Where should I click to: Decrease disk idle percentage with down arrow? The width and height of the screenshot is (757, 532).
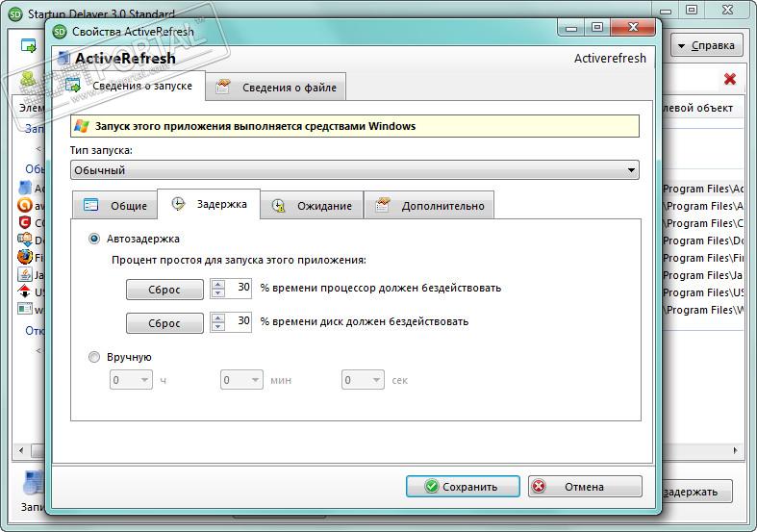pos(218,327)
